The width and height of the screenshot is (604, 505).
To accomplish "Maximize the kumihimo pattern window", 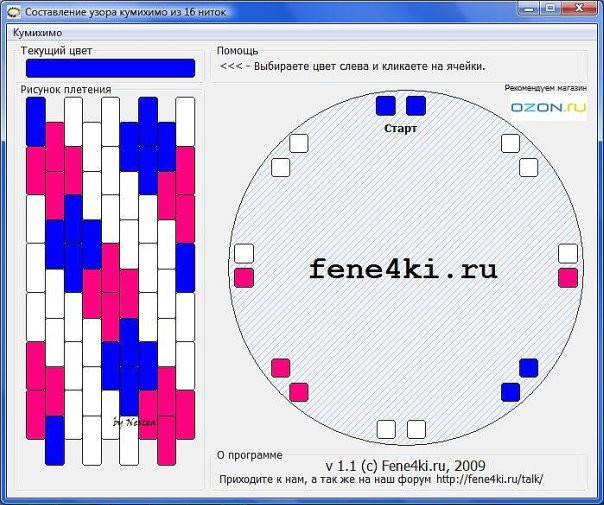I will pyautogui.click(x=551, y=8).
